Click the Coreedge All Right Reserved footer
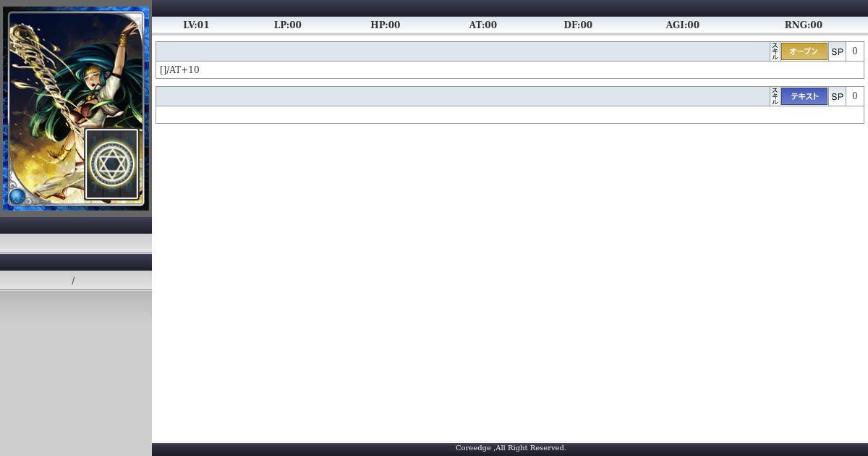 pos(511,448)
